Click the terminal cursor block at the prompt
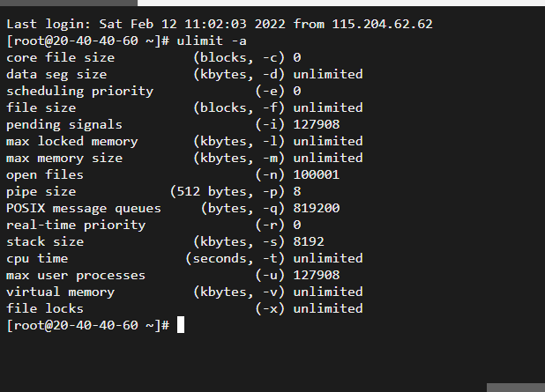 (181, 325)
